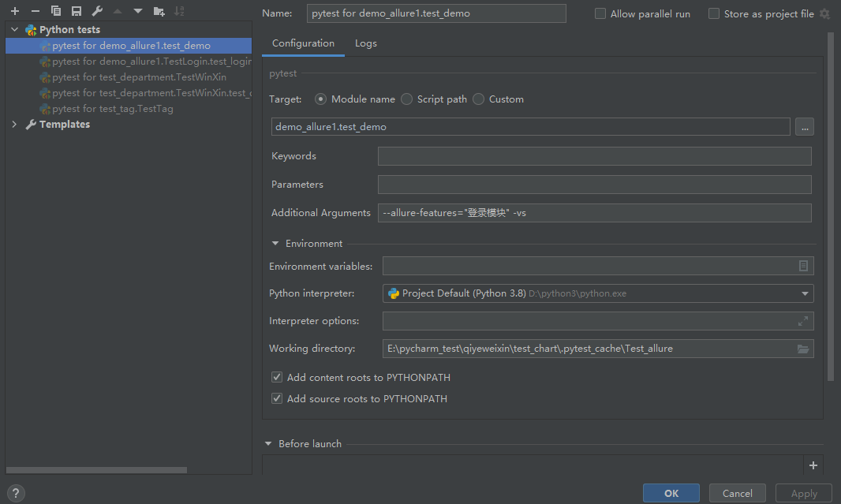This screenshot has height=504, width=841.
Task: Enable Allow parallel run checkbox
Action: (600, 14)
